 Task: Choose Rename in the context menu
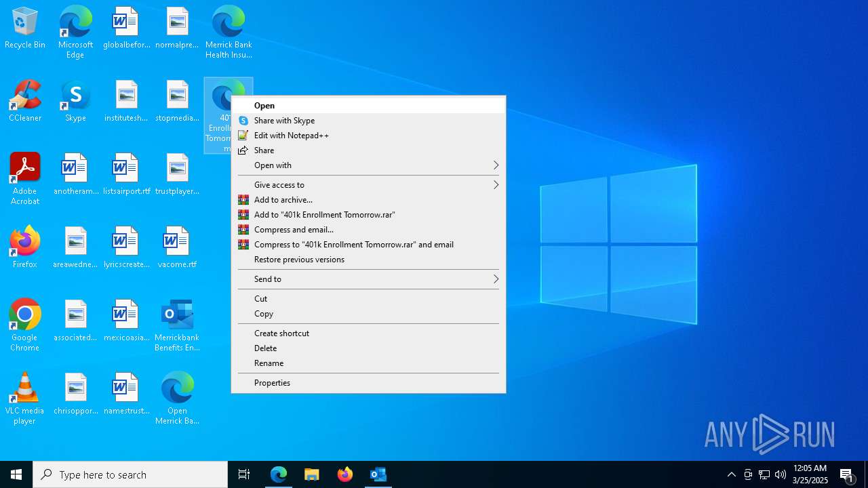click(368, 363)
